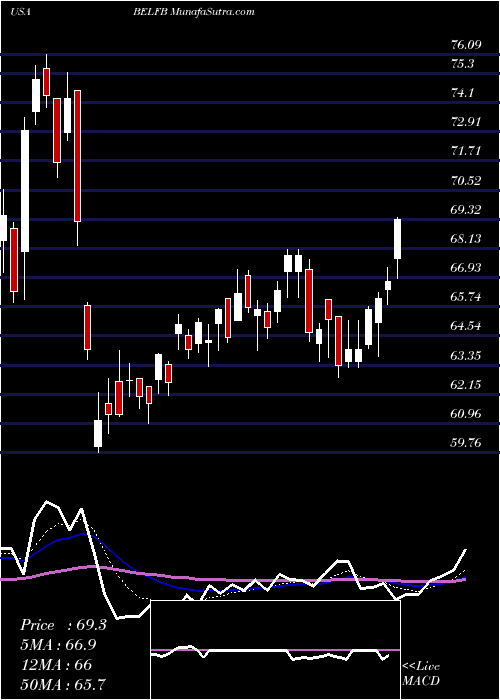Image resolution: width=500 pixels, height=700 pixels.
Task: Click the 74.1 price axis label
Action: (462, 93)
